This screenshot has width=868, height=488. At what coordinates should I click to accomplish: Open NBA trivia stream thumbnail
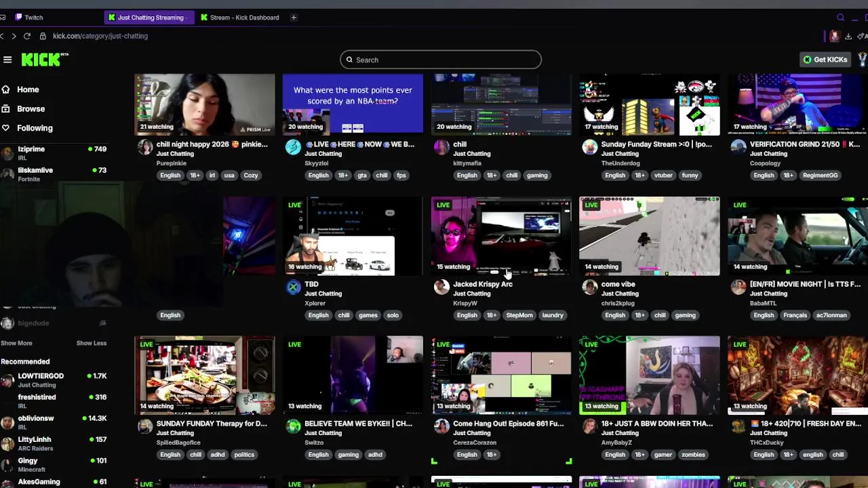point(353,104)
